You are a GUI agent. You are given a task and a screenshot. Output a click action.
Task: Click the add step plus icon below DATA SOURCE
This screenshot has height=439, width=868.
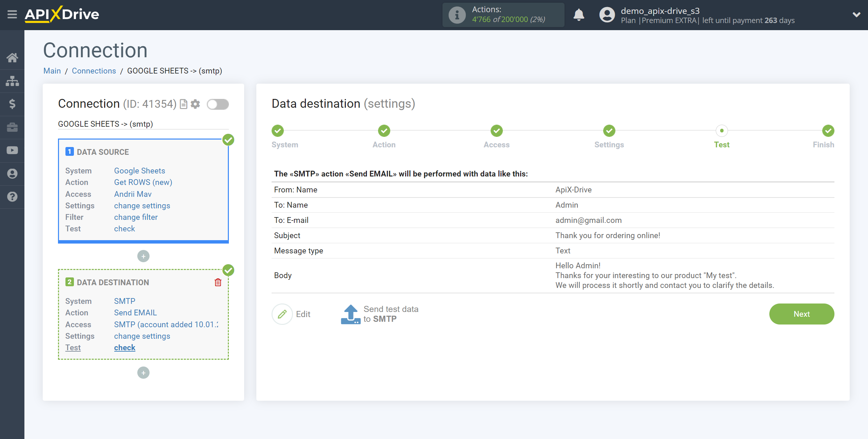click(143, 256)
